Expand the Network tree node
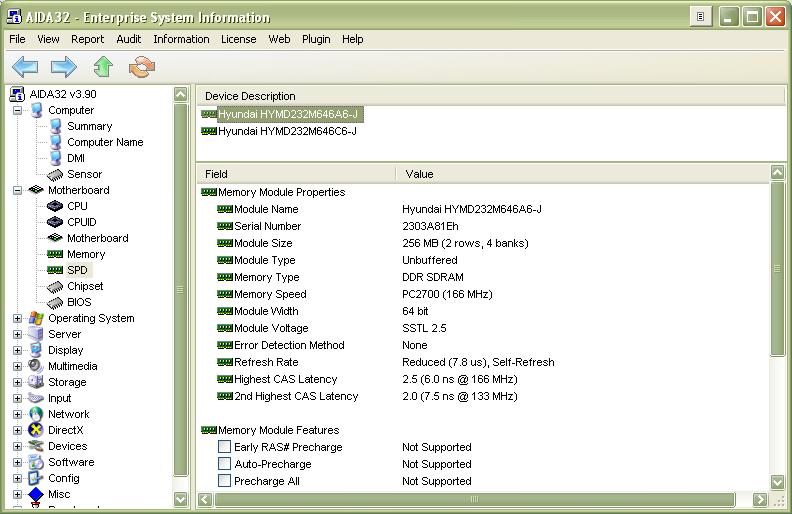 pyautogui.click(x=17, y=414)
